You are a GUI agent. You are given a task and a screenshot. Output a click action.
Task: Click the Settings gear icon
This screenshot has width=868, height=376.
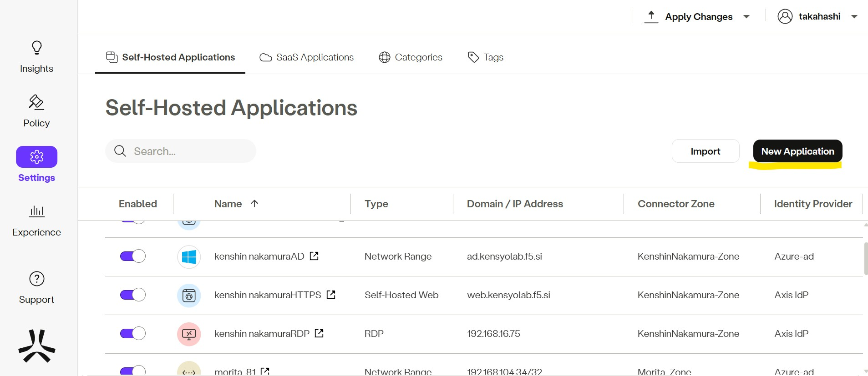pyautogui.click(x=36, y=157)
